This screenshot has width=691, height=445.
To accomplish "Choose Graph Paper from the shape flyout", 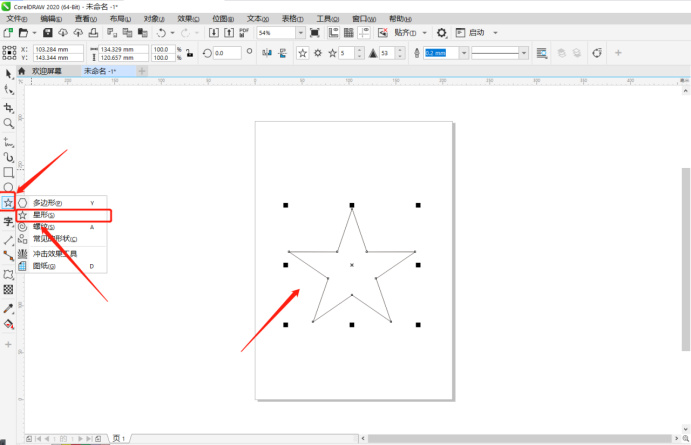I will 62,266.
